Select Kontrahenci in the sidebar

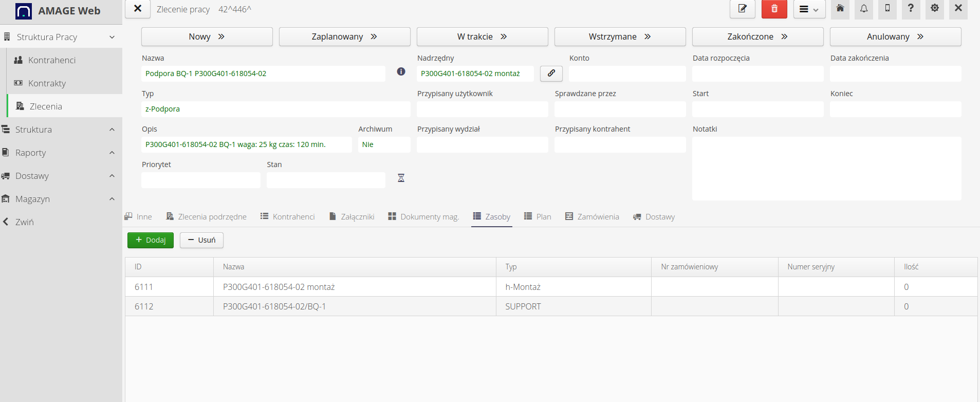tap(52, 60)
